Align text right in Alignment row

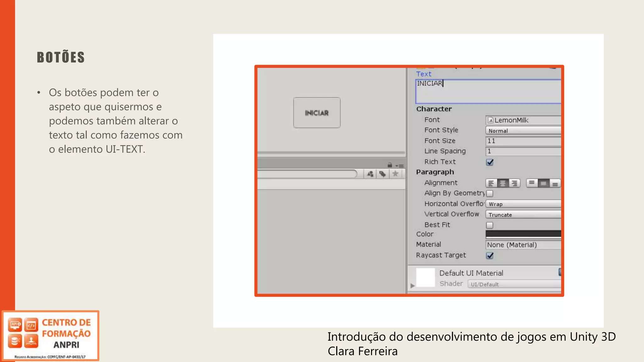click(514, 183)
